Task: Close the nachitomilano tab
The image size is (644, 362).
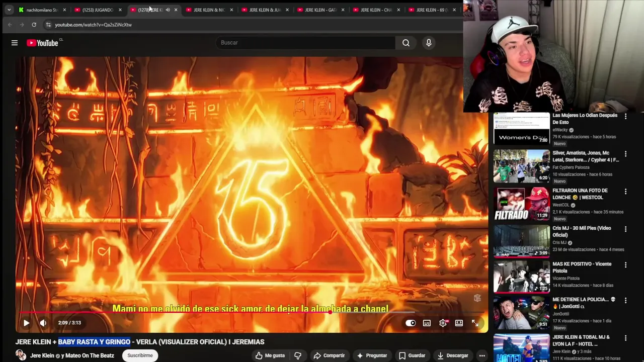Action: (x=64, y=10)
